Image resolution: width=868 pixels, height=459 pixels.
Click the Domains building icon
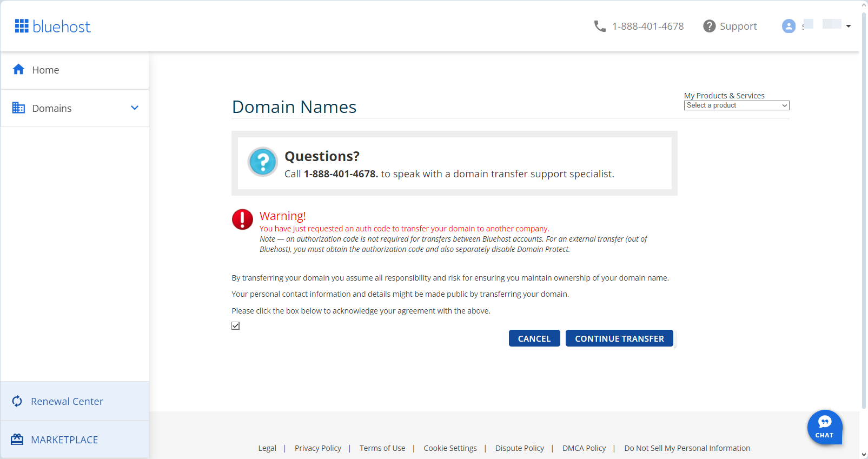coord(18,108)
